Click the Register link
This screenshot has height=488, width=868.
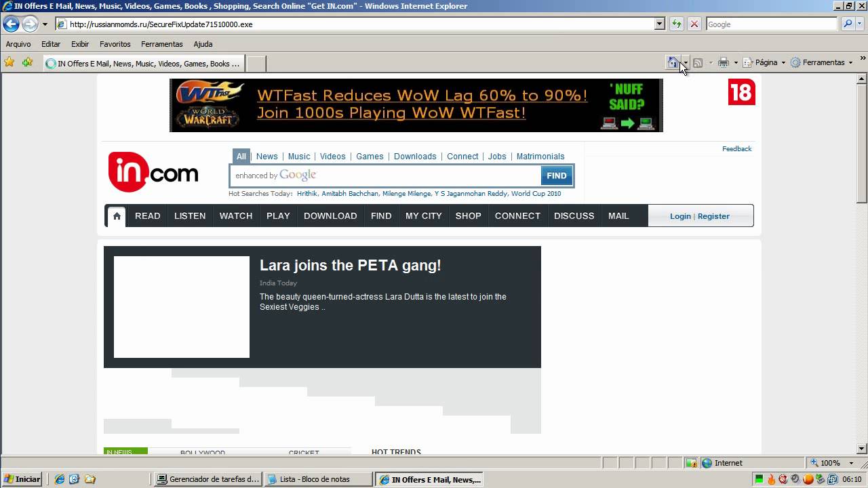[x=713, y=216]
